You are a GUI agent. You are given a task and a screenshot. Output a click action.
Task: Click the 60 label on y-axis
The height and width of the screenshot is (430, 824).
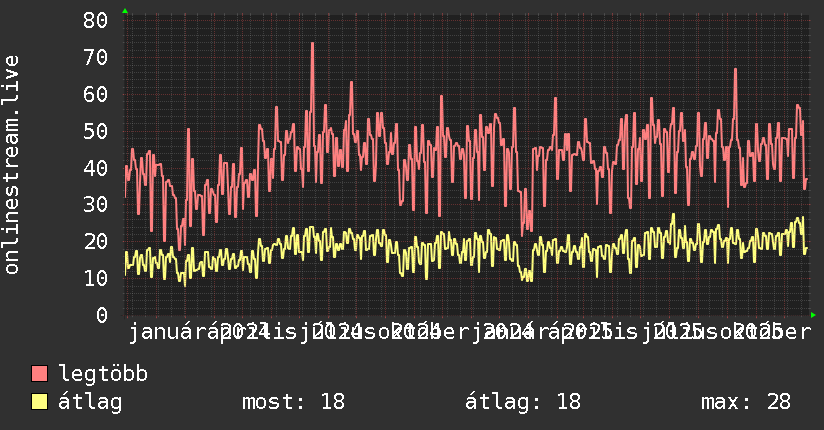point(95,94)
